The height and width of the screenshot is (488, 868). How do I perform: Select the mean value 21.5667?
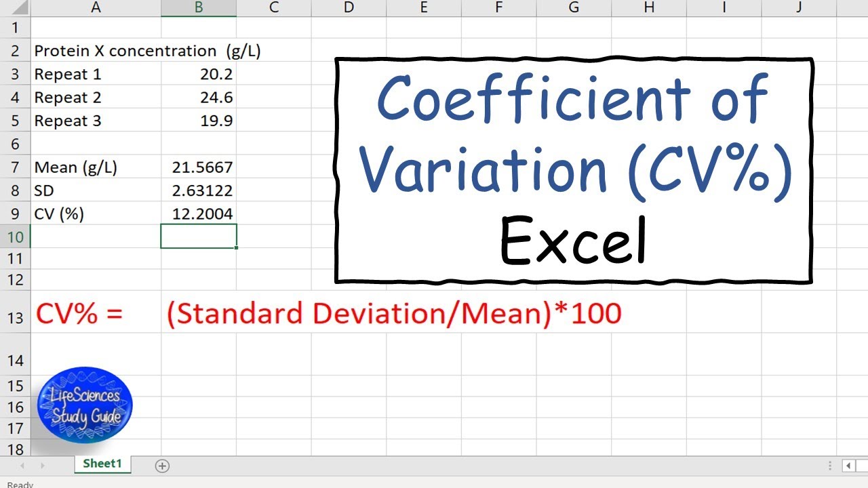click(x=199, y=167)
